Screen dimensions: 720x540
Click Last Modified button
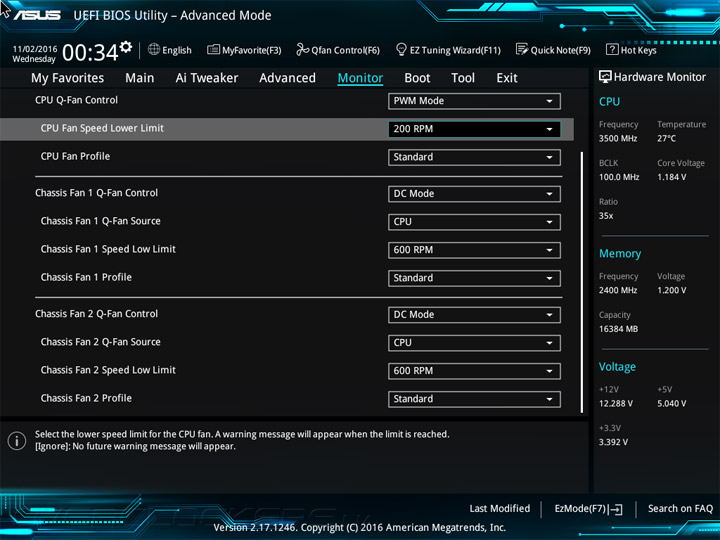tap(500, 508)
